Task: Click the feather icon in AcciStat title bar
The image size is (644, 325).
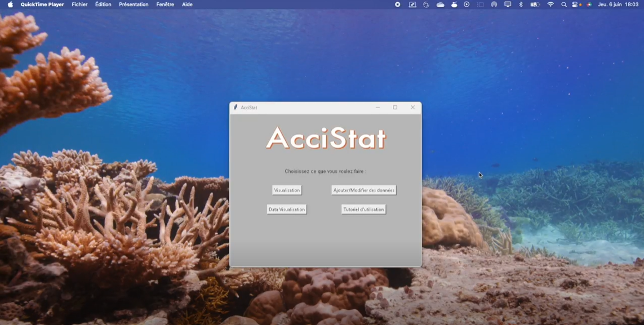Action: tap(236, 108)
